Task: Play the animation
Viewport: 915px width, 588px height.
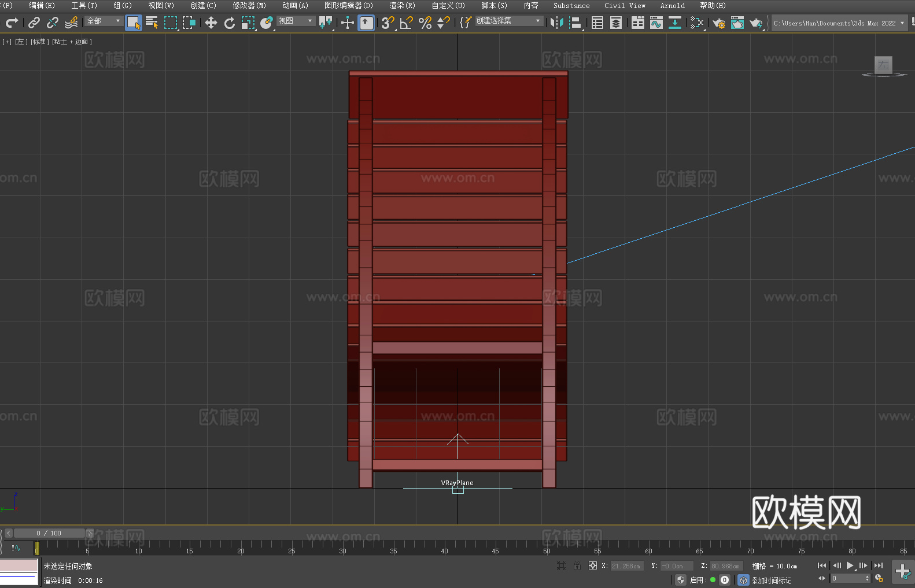Action: point(850,565)
